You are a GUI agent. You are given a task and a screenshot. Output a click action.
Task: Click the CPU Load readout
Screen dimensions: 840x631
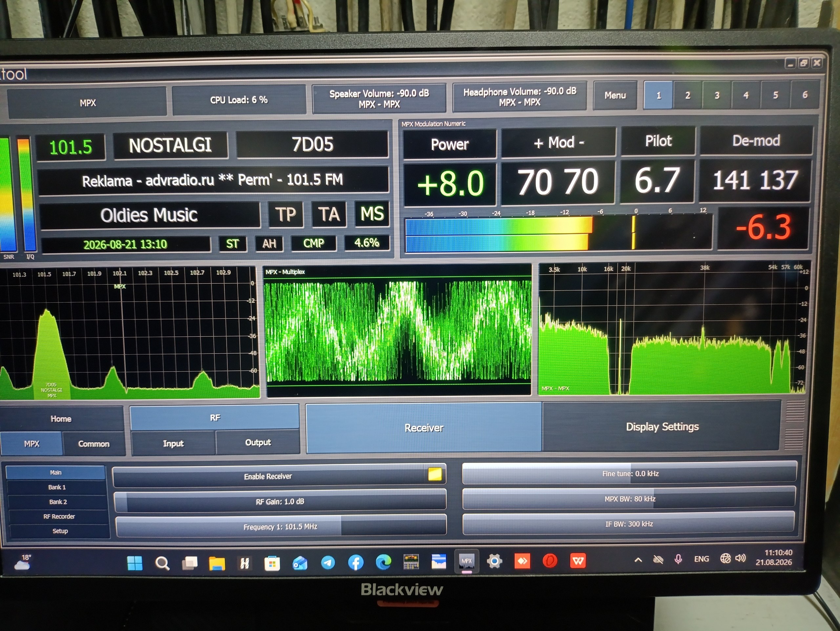click(239, 100)
